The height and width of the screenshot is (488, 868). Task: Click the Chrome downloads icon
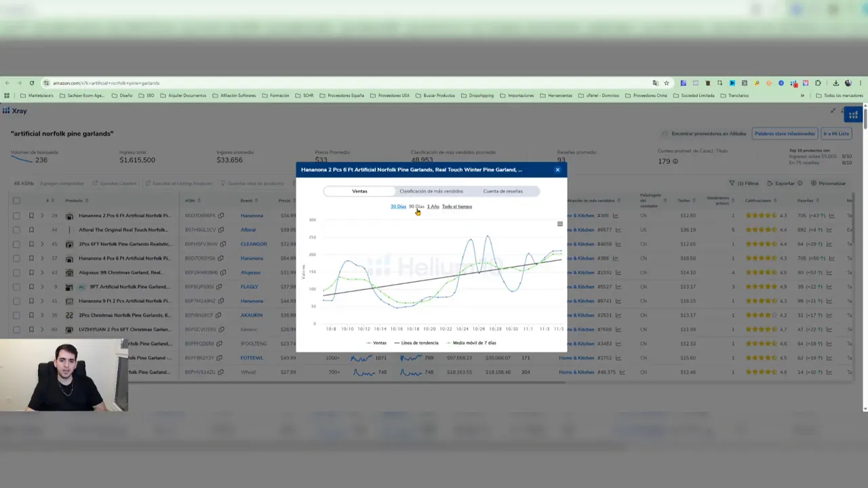[x=835, y=83]
